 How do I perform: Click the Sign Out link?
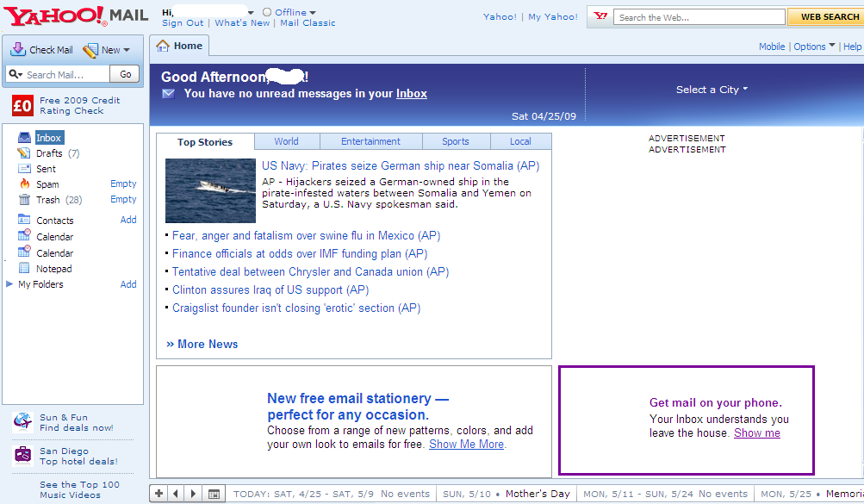183,23
